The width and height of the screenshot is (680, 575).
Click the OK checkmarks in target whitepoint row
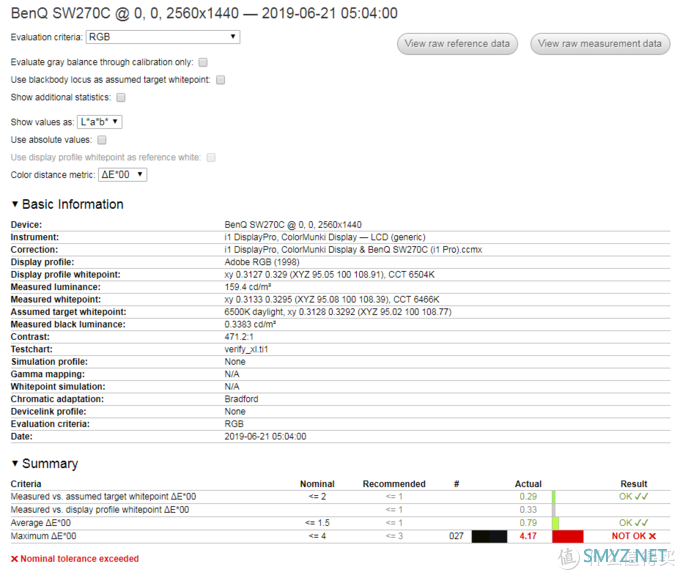click(x=641, y=497)
